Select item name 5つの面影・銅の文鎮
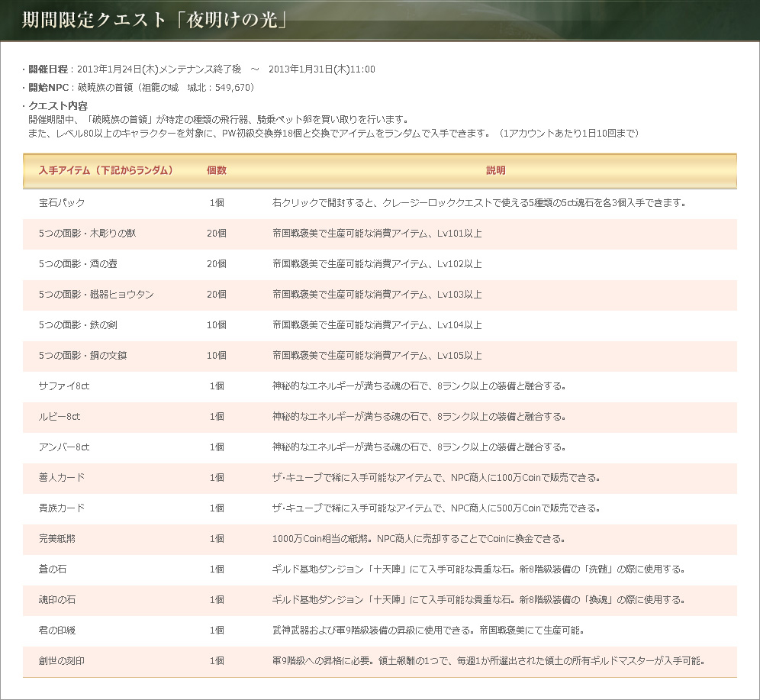This screenshot has width=760, height=700. pyautogui.click(x=83, y=355)
